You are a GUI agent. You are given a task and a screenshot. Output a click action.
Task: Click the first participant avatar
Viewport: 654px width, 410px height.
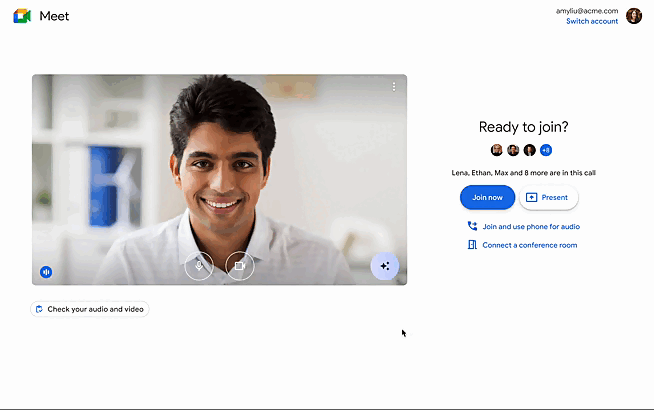[497, 150]
